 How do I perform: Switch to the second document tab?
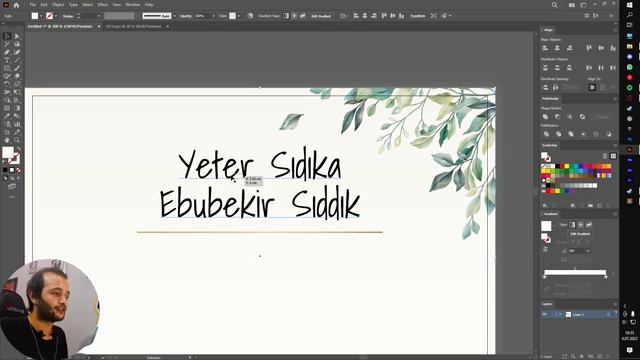coord(134,27)
